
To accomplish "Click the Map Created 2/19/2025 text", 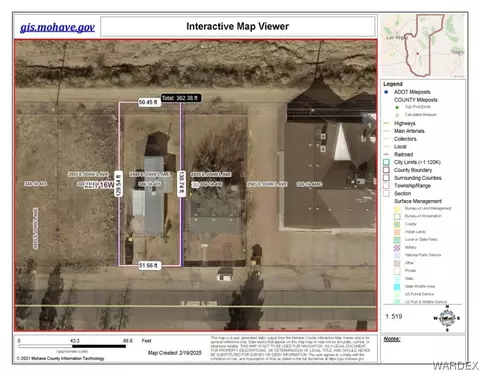I will pos(175,353).
